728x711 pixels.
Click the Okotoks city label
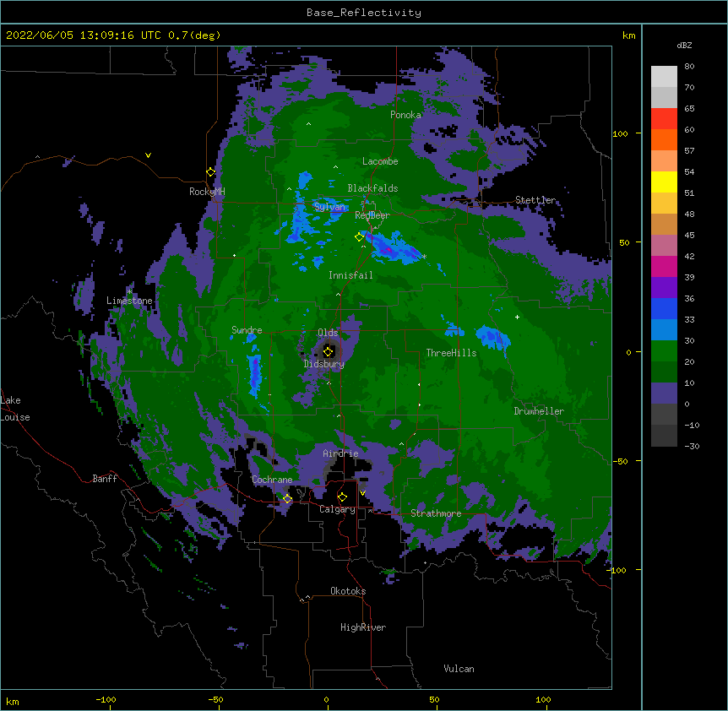point(348,591)
